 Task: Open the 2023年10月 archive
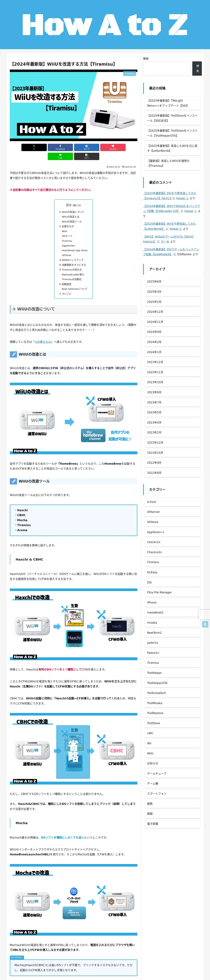[172, 382]
